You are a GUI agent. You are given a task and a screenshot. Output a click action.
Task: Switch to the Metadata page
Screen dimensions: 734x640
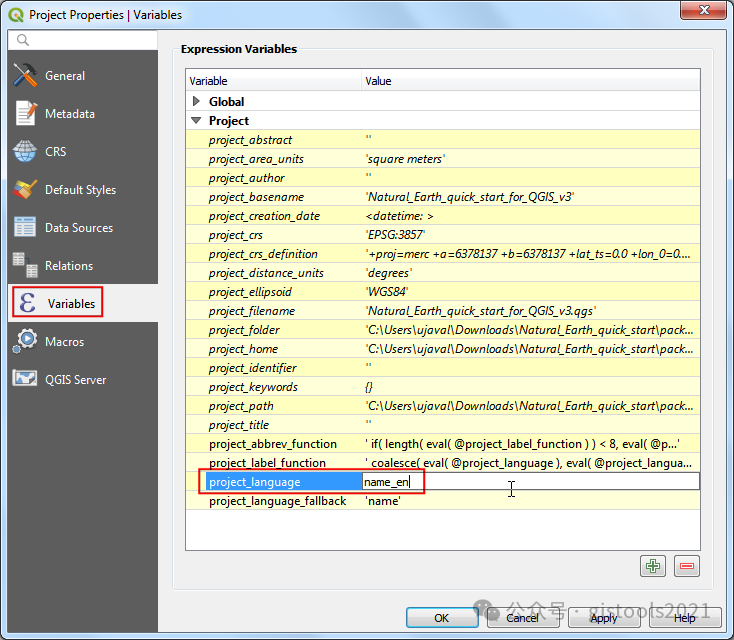pos(70,113)
